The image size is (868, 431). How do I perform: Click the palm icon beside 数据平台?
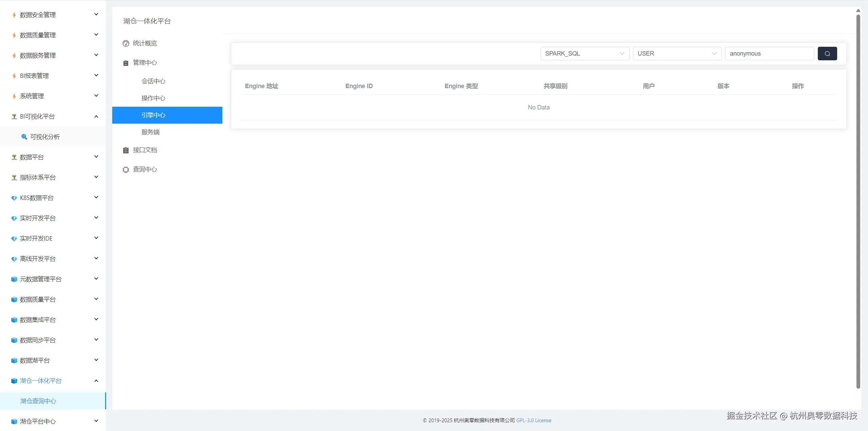click(14, 157)
